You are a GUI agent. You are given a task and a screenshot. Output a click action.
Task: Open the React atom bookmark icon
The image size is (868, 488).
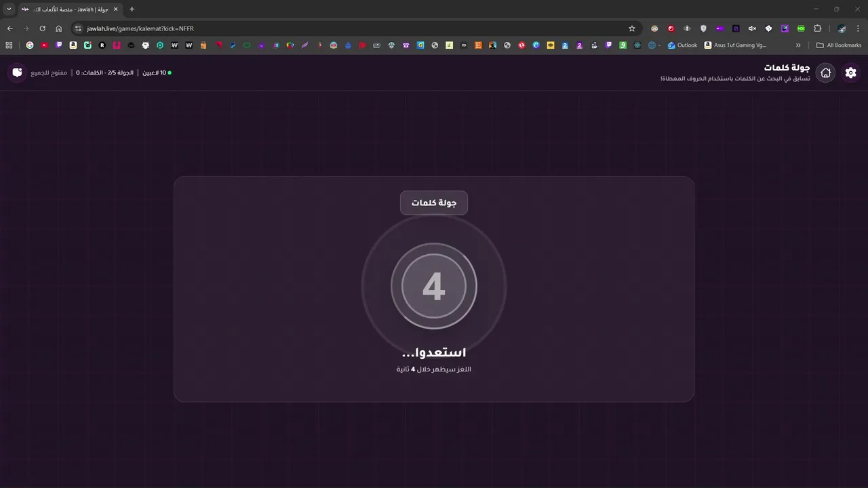click(x=637, y=45)
